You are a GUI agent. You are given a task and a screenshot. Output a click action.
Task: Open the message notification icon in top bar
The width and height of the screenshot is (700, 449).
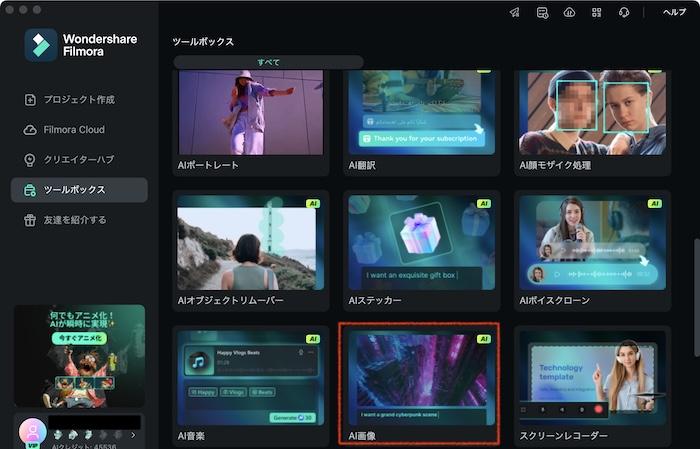click(x=542, y=12)
